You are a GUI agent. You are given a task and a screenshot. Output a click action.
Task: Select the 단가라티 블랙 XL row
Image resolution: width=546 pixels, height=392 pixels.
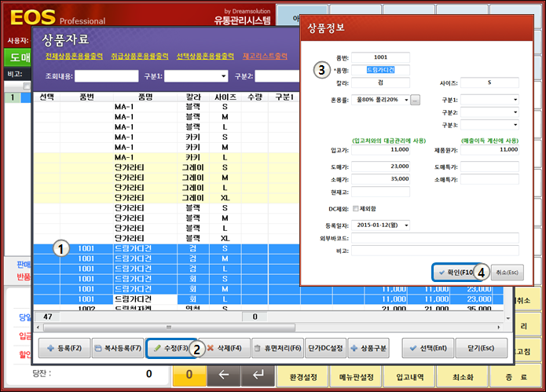(x=167, y=239)
